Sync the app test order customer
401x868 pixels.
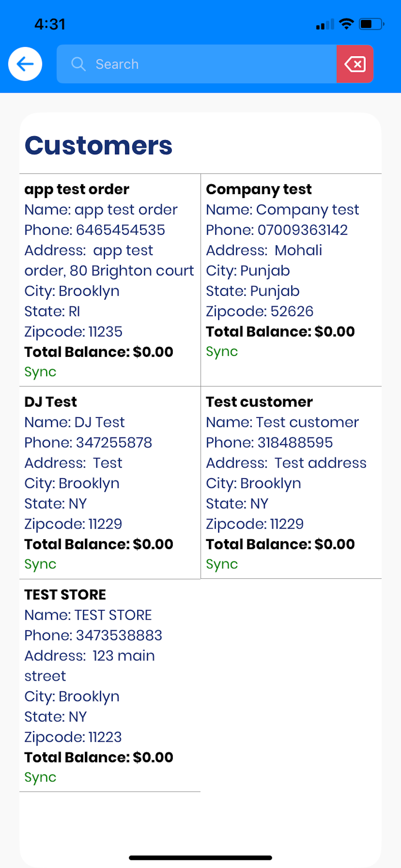[x=40, y=372]
